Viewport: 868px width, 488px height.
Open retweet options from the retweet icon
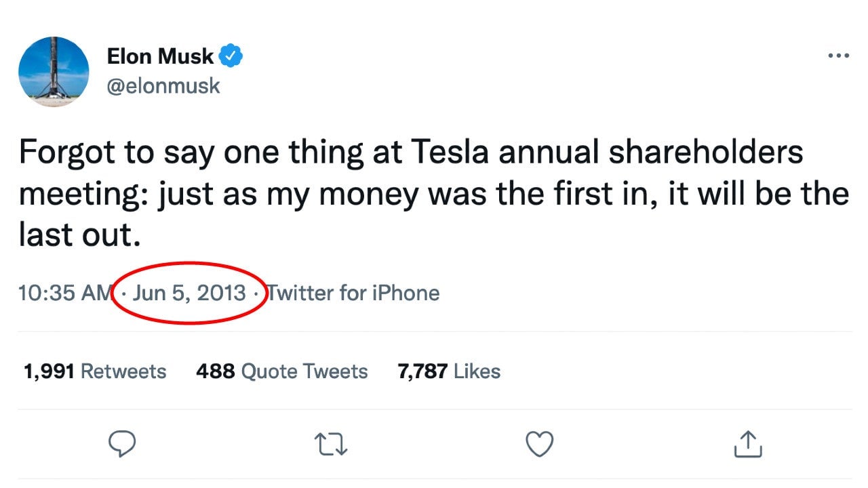331,445
